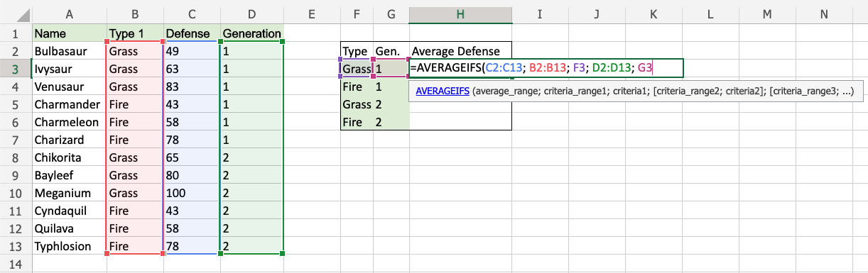This screenshot has height=273, width=868.
Task: Select the Fire generation 2 row in the summary table
Action: coord(374,122)
